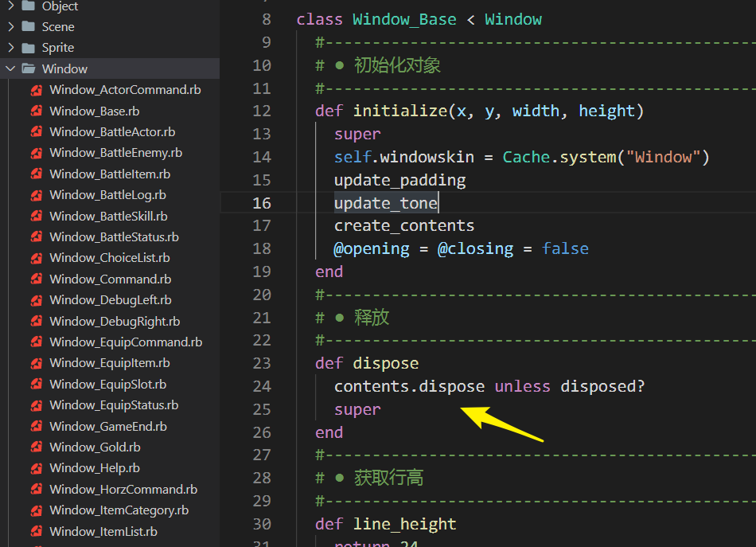The height and width of the screenshot is (547, 756).
Task: Select the Scene folder row
Action: tap(110, 26)
